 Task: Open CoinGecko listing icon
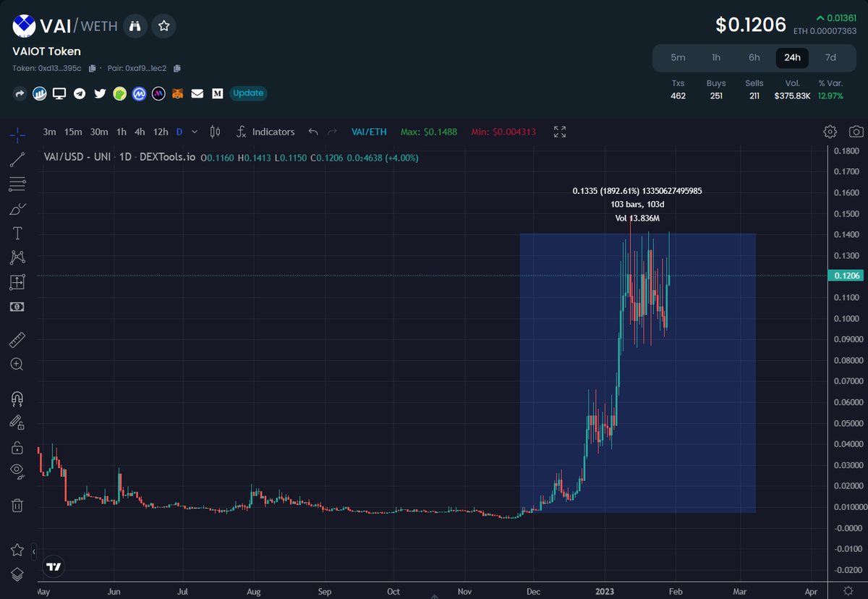click(119, 93)
